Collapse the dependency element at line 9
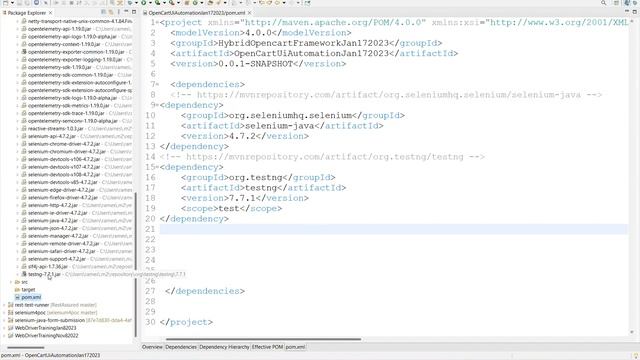 point(158,105)
